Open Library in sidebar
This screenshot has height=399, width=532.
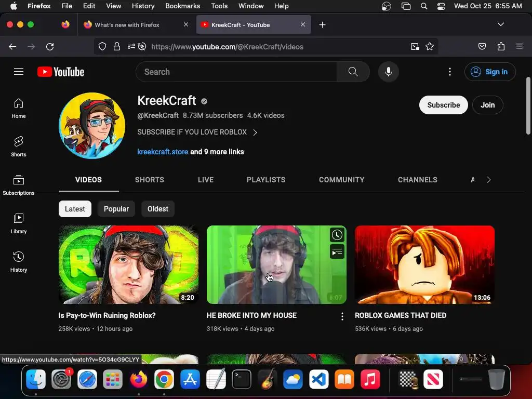pyautogui.click(x=19, y=223)
